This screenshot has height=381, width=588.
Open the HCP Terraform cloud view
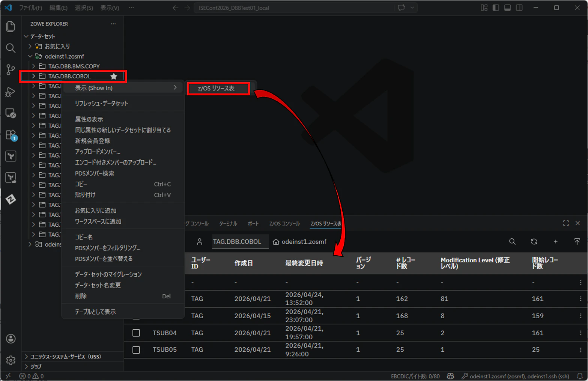click(x=11, y=178)
